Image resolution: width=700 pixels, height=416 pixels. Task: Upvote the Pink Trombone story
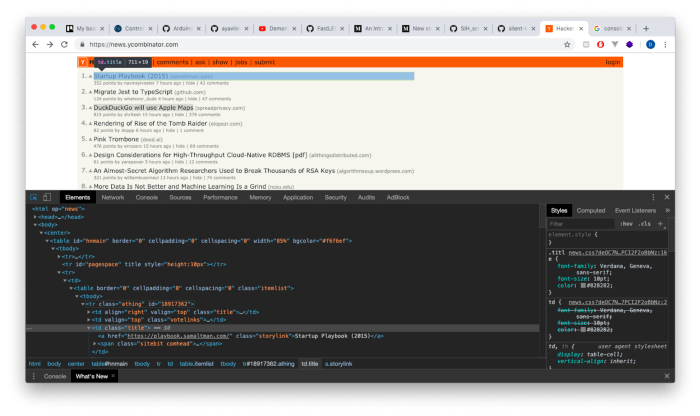[90, 139]
